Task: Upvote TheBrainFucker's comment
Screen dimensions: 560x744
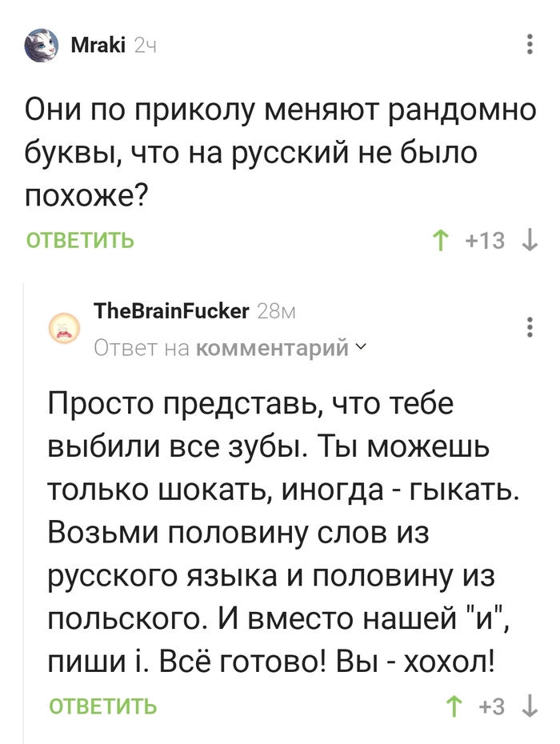Action: tap(454, 708)
